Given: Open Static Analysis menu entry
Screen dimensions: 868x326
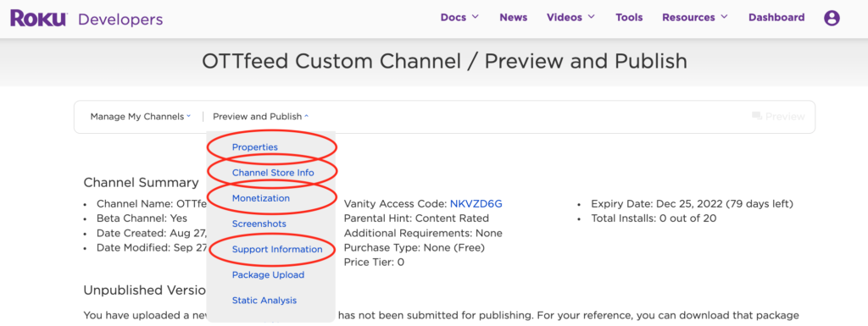Looking at the screenshot, I should pos(264,301).
